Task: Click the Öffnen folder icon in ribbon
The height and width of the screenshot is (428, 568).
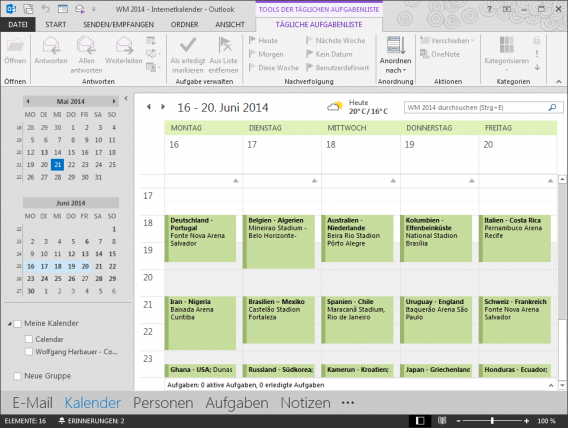Action: click(15, 46)
